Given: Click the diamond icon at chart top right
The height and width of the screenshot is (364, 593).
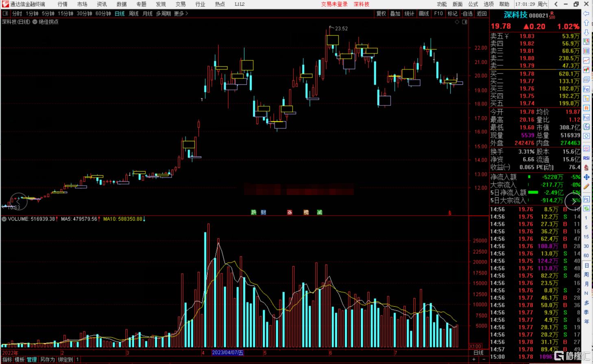Looking at the screenshot, I should click(457, 22).
